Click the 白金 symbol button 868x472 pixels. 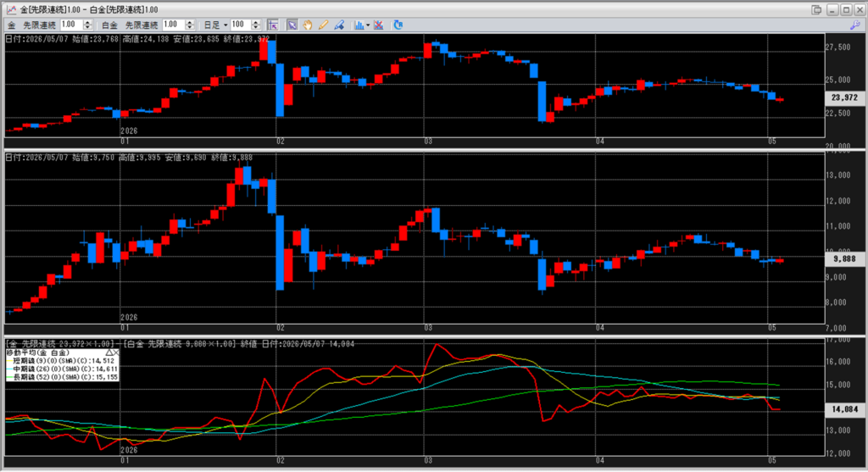(109, 25)
